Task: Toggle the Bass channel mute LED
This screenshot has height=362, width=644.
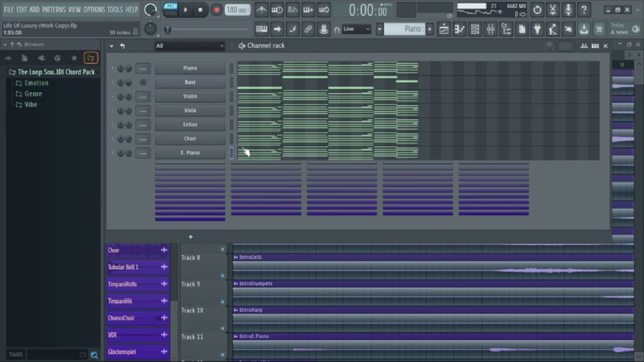Action: tap(113, 82)
